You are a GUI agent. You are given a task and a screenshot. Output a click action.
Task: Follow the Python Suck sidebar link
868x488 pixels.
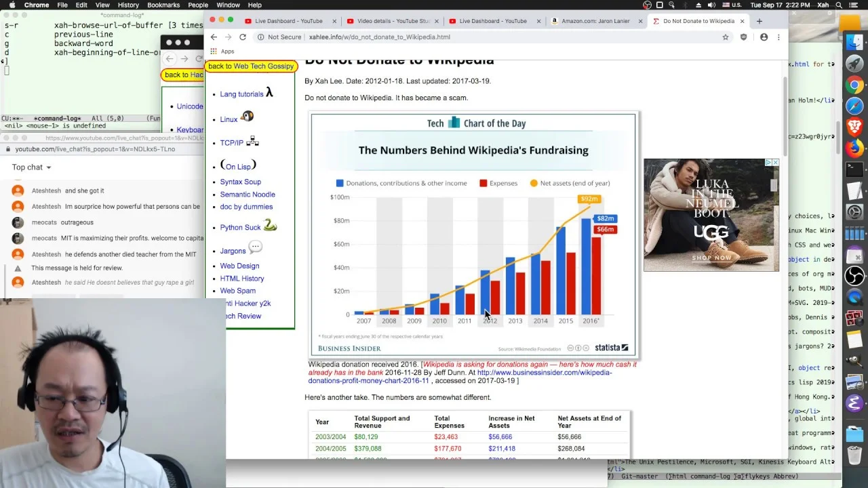pyautogui.click(x=240, y=228)
